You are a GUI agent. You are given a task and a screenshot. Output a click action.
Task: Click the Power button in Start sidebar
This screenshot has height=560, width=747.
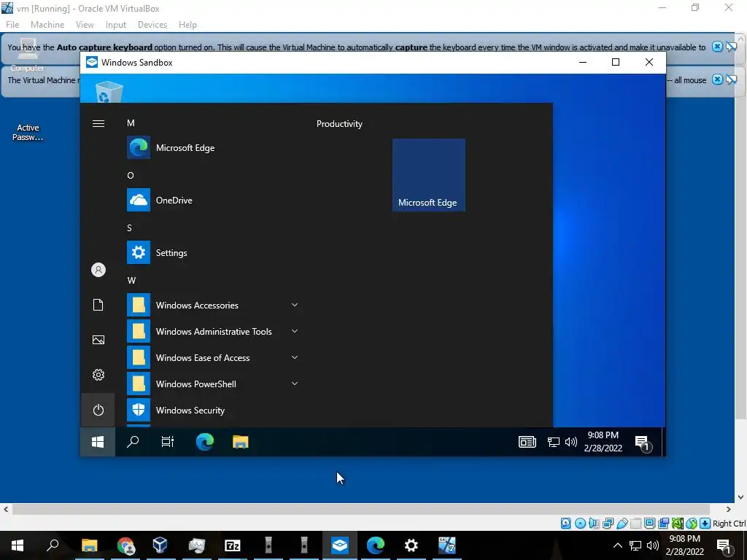[98, 410]
